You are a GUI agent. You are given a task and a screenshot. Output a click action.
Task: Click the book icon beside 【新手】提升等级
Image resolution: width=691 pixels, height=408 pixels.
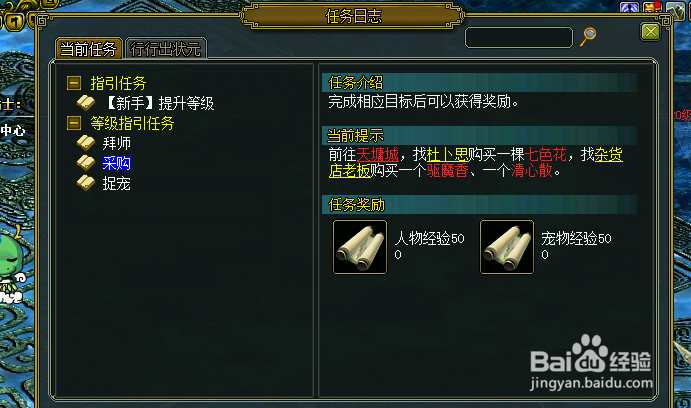pos(85,103)
